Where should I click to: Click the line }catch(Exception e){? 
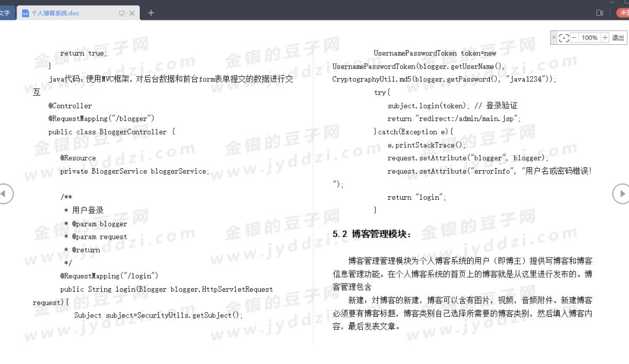point(413,132)
